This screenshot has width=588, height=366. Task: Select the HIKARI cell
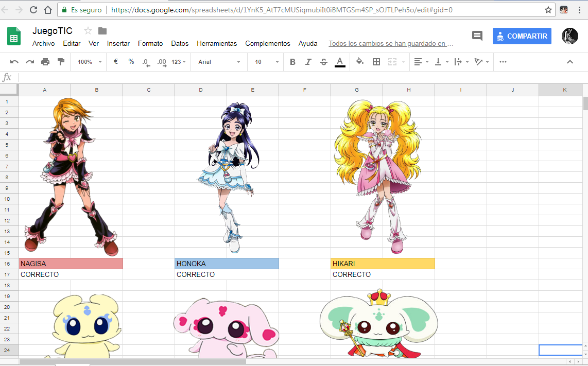pyautogui.click(x=383, y=264)
